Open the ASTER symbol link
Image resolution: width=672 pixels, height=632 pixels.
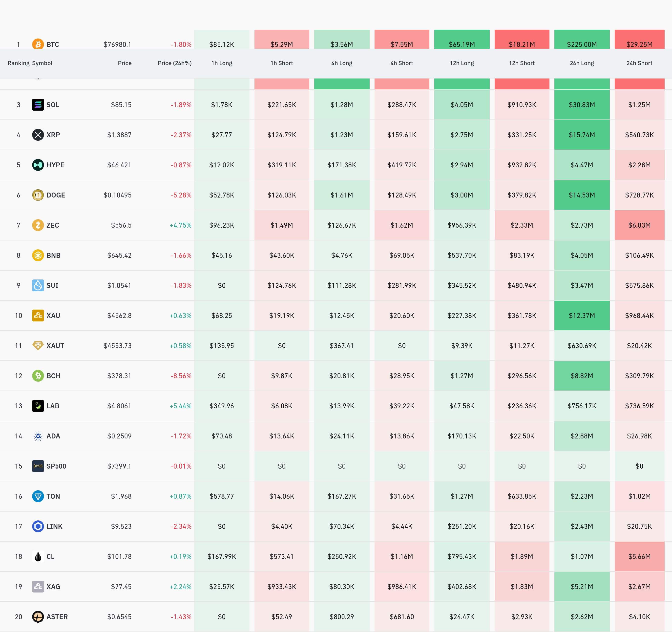click(57, 617)
